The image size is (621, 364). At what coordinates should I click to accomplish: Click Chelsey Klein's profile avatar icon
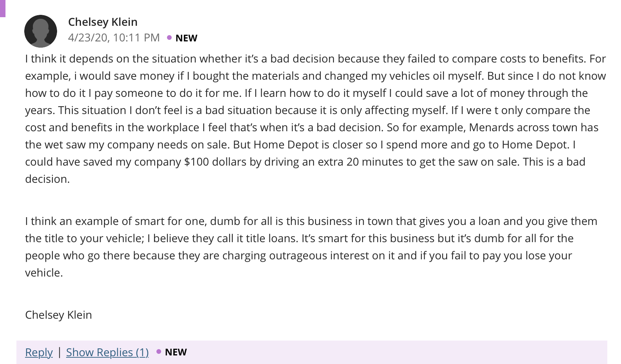coord(41,31)
